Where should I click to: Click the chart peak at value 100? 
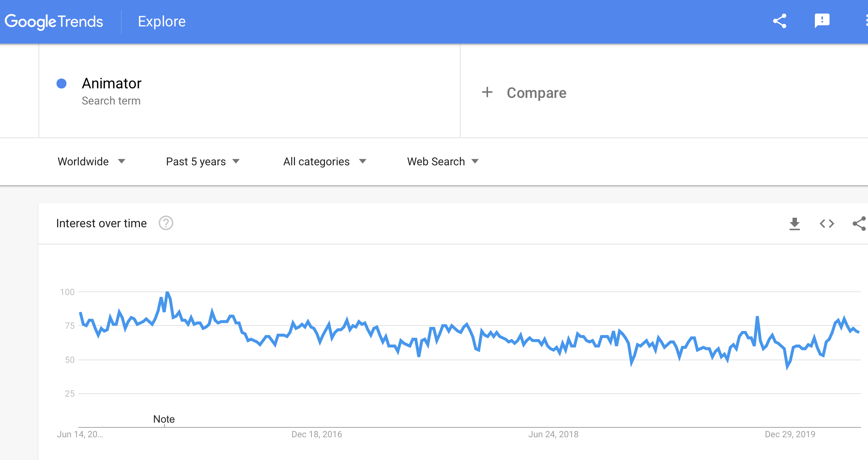coord(167,292)
